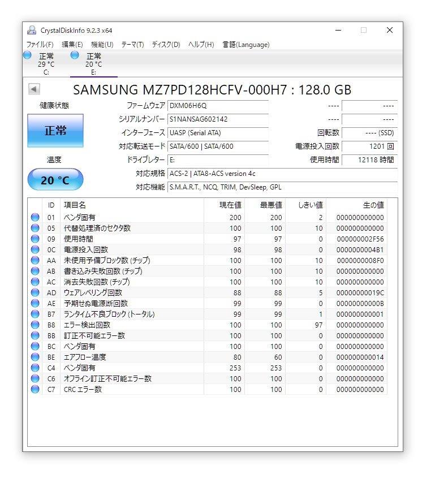The height and width of the screenshot is (500, 448).
Task: Click the previous disk arrow button
Action: pos(34,89)
